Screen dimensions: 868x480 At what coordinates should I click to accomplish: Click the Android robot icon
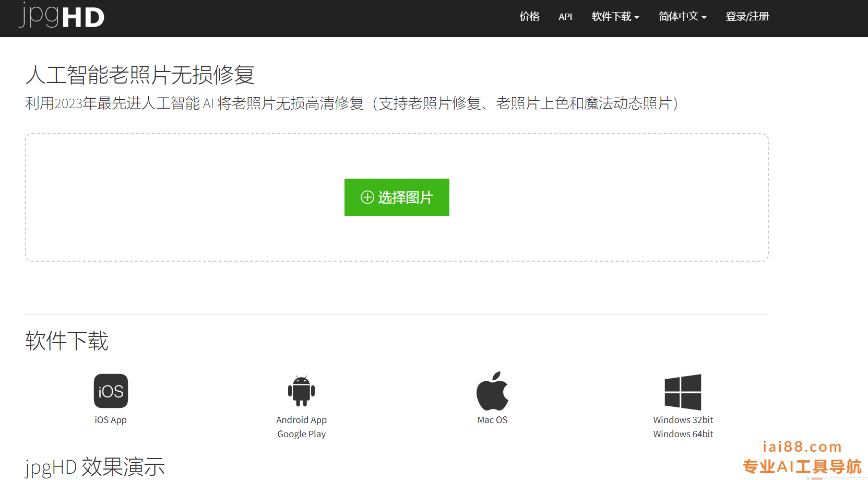coord(302,391)
